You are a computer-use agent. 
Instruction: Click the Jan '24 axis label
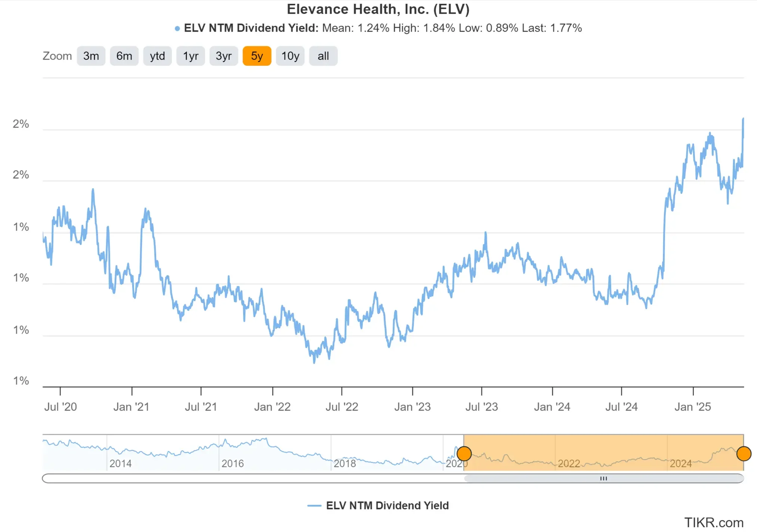click(552, 407)
